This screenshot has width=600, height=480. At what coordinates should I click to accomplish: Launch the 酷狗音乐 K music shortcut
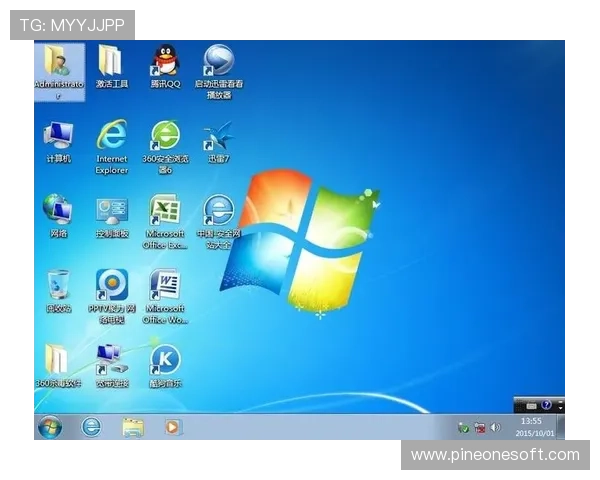(165, 366)
